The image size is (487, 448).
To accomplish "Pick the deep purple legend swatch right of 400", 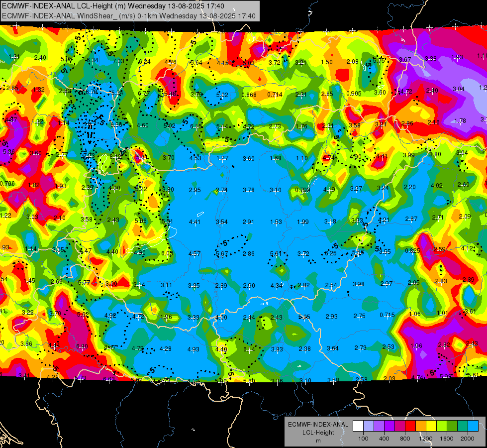I will pyautogui.click(x=390, y=426).
